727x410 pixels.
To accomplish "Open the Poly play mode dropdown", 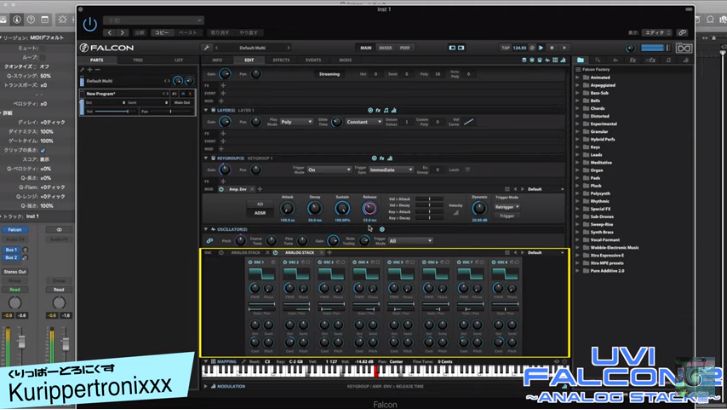I will point(296,122).
